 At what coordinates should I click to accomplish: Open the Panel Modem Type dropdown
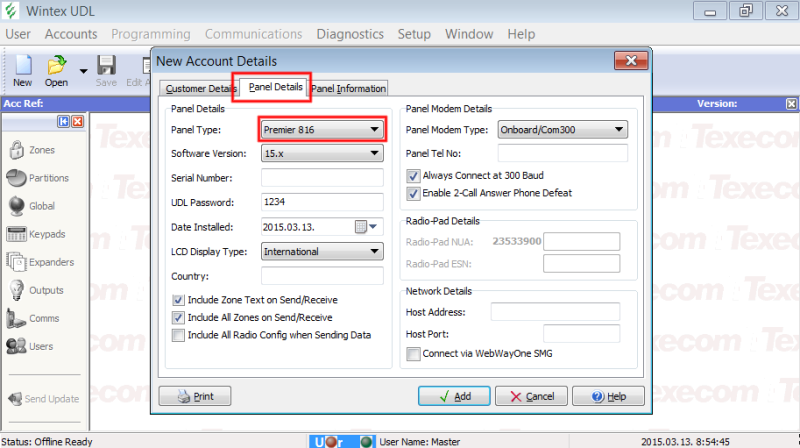coord(617,129)
